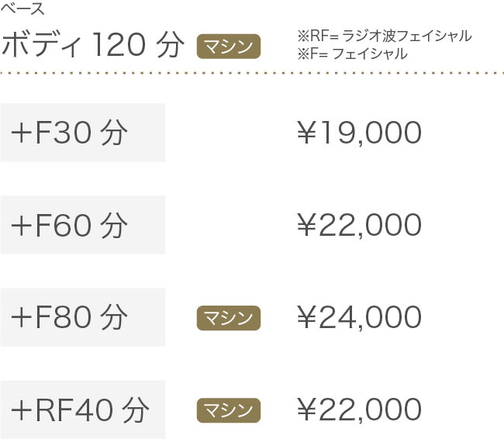This screenshot has height=439, width=504.
Task: Click the ¥22,000 price for +F60分
Action: tap(359, 225)
